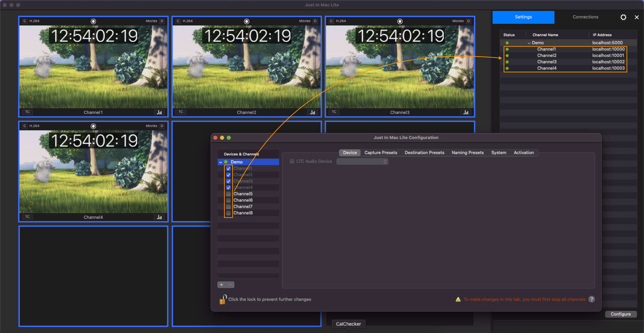The image size is (644, 333).
Task: Click the C capture preset badge on Channel2
Action: tap(178, 21)
